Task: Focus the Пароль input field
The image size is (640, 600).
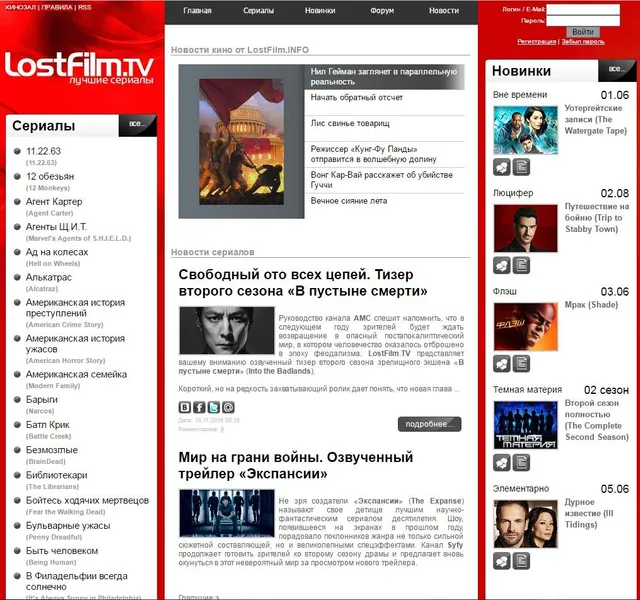Action: click(583, 20)
